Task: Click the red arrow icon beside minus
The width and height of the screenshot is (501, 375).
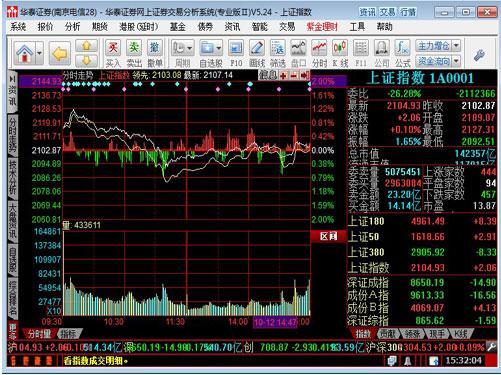Action: [x=304, y=76]
